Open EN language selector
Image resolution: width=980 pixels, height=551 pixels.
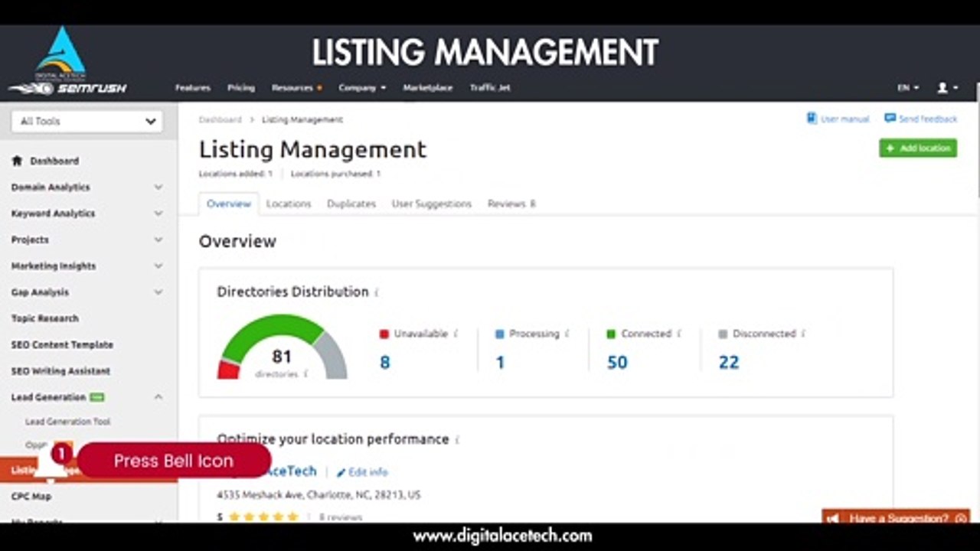(908, 88)
